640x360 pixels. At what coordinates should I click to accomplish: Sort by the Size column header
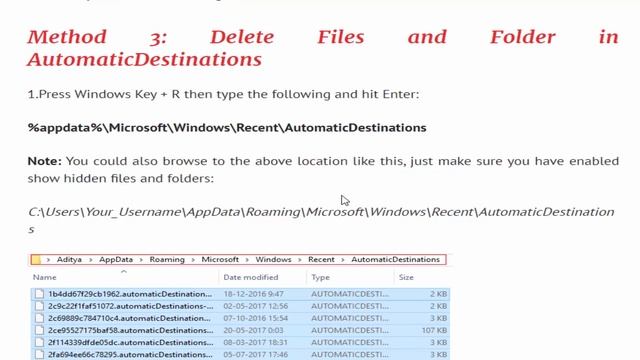click(406, 277)
